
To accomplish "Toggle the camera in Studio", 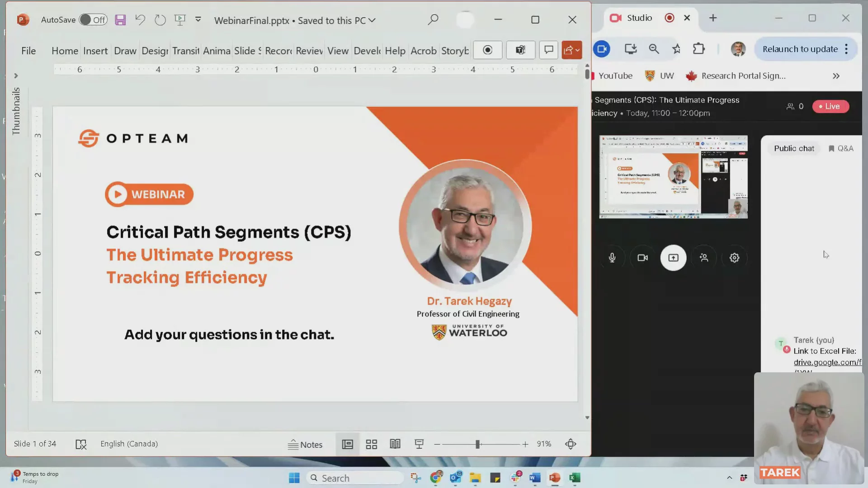I will [x=642, y=258].
